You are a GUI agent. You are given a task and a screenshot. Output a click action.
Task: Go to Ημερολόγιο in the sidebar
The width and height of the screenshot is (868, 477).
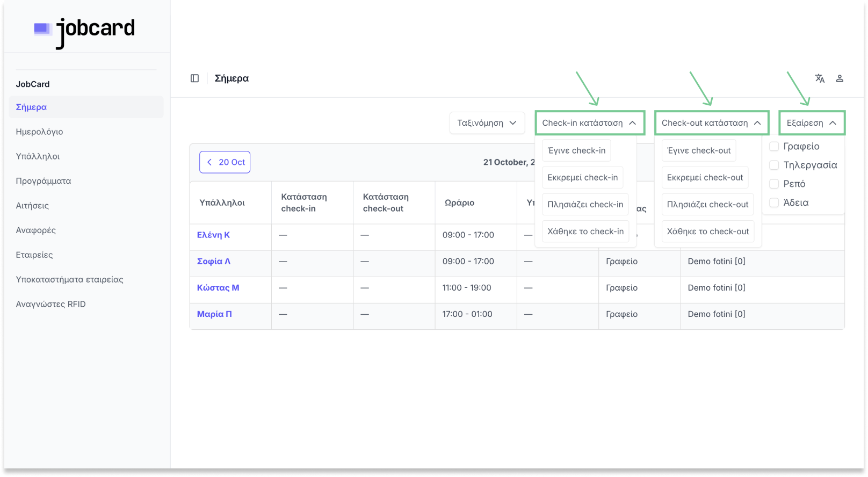[39, 132]
